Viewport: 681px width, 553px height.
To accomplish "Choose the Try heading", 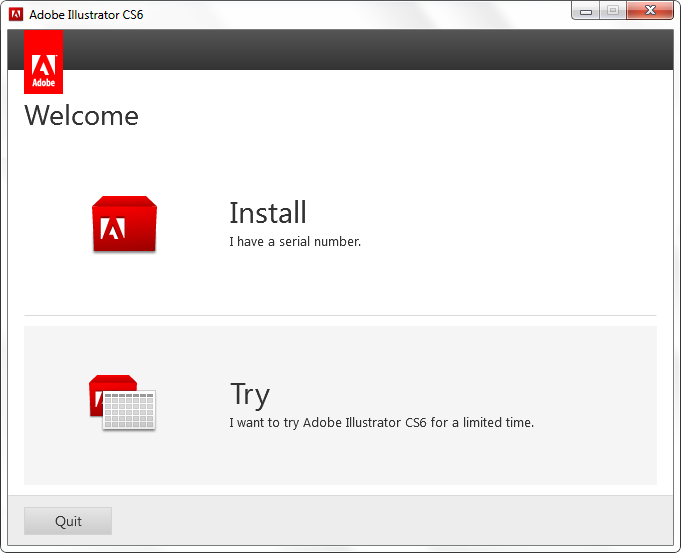I will coord(249,394).
